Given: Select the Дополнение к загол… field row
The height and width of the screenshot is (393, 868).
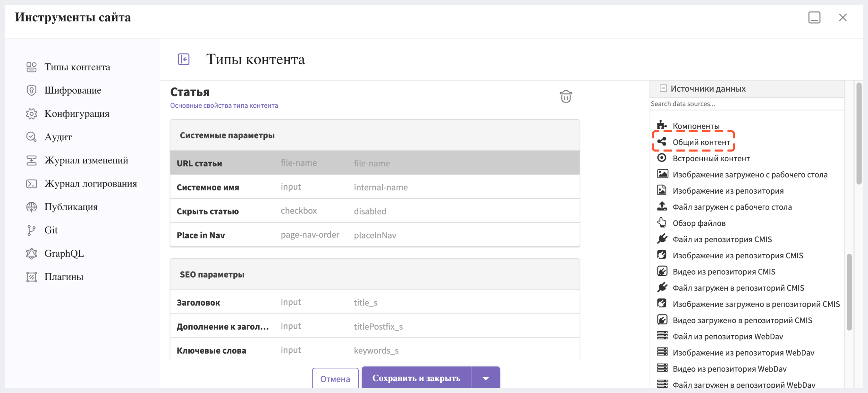Looking at the screenshot, I should pyautogui.click(x=375, y=326).
